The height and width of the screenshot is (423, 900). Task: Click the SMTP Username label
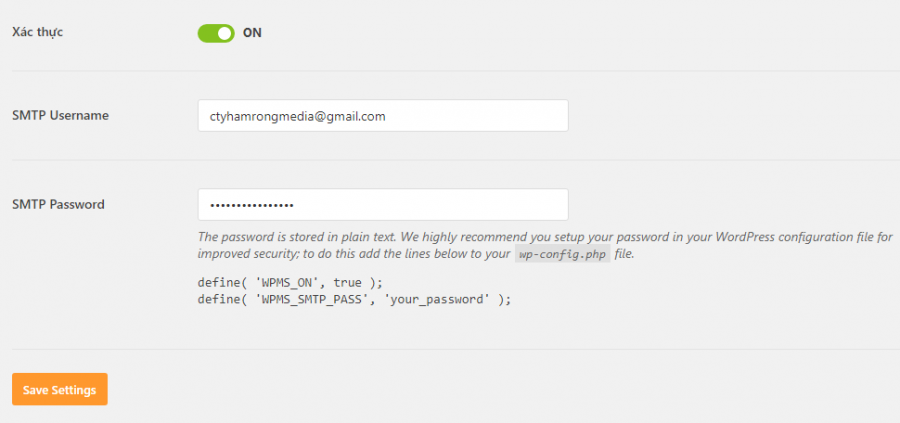[x=60, y=115]
